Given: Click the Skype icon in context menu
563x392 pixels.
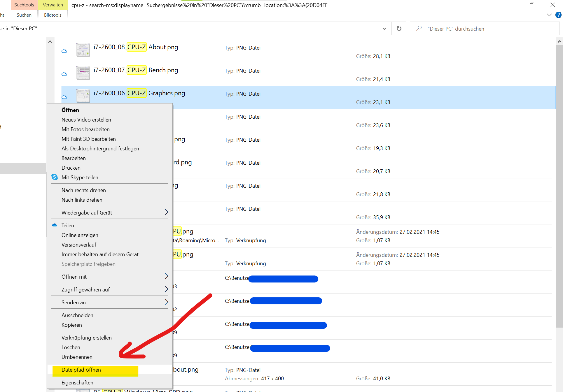Looking at the screenshot, I should point(55,177).
